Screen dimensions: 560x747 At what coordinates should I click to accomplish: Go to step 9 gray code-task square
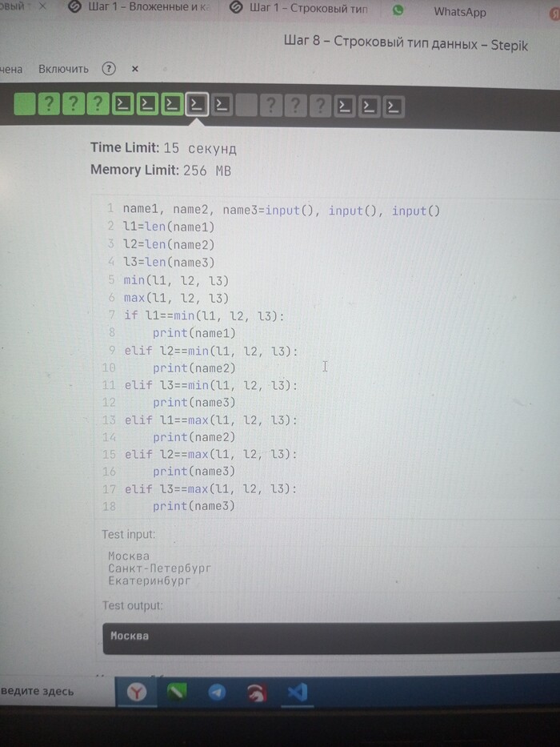pyautogui.click(x=222, y=105)
